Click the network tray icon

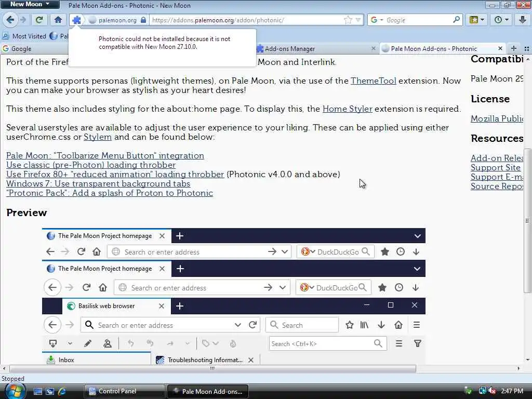(482, 391)
